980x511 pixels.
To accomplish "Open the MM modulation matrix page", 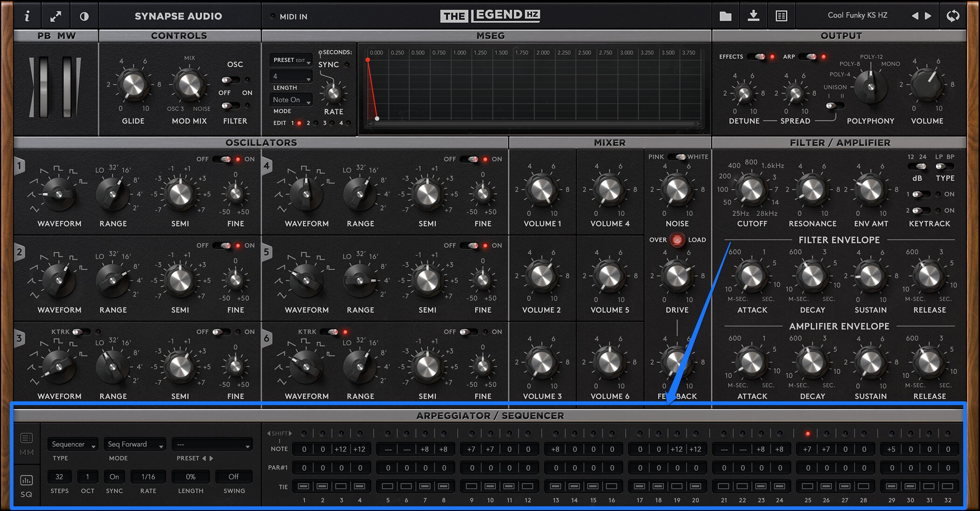I will pos(27,444).
